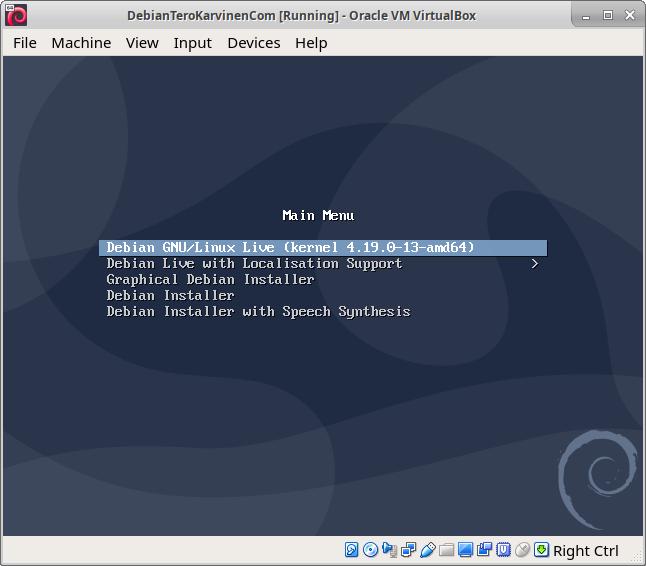The image size is (646, 566).
Task: Click the hard disk activity indicator icon
Action: 352,550
